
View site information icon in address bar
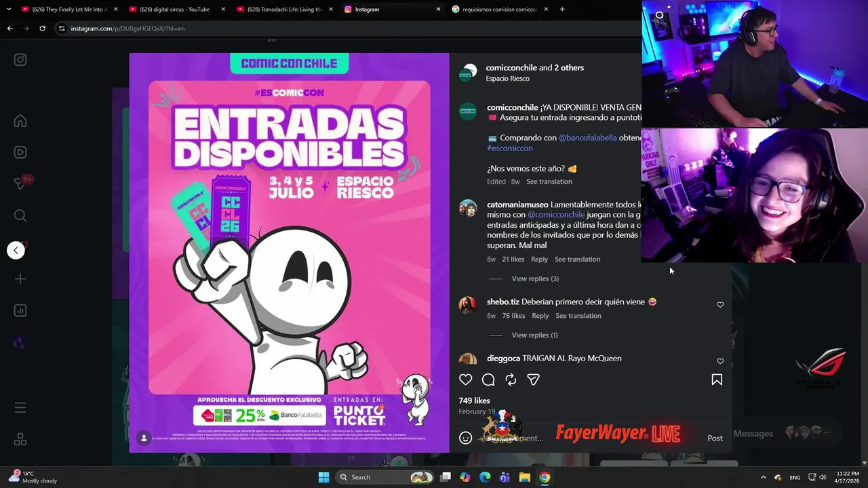62,28
